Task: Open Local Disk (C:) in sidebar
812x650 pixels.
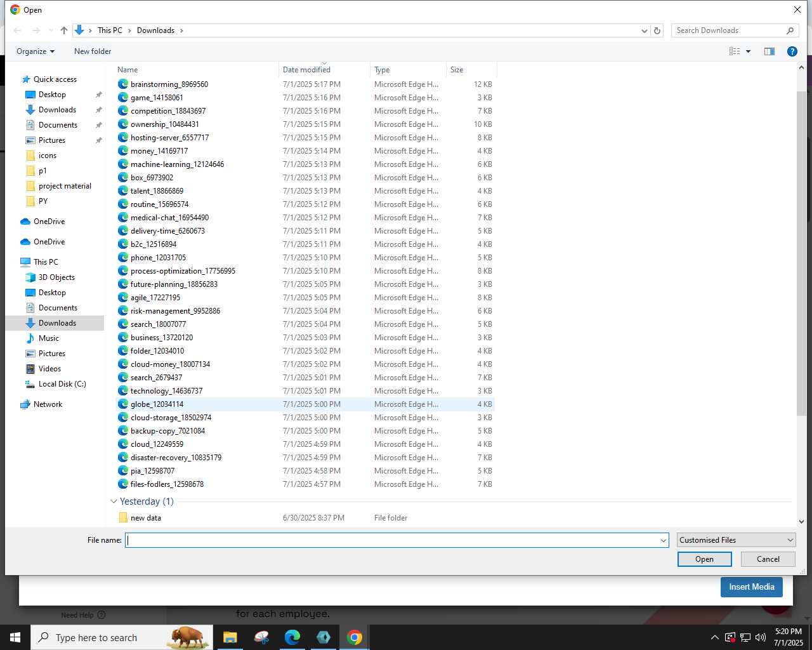Action: (x=62, y=384)
